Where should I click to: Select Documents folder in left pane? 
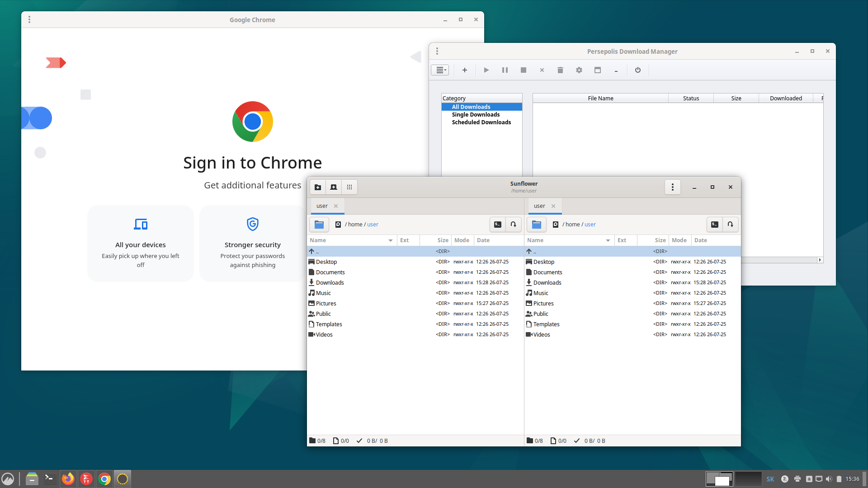[x=415, y=272]
